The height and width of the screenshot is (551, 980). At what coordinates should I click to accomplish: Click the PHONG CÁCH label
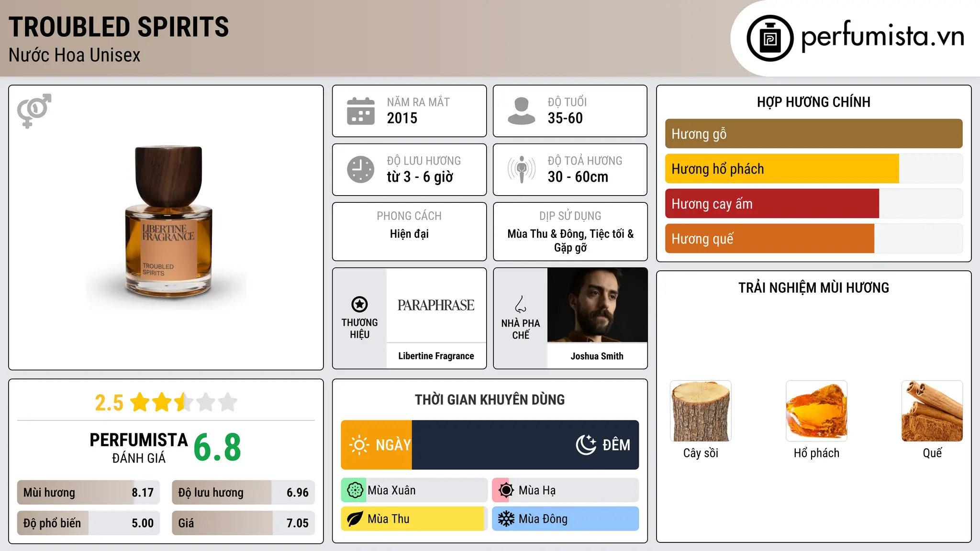[x=409, y=216]
